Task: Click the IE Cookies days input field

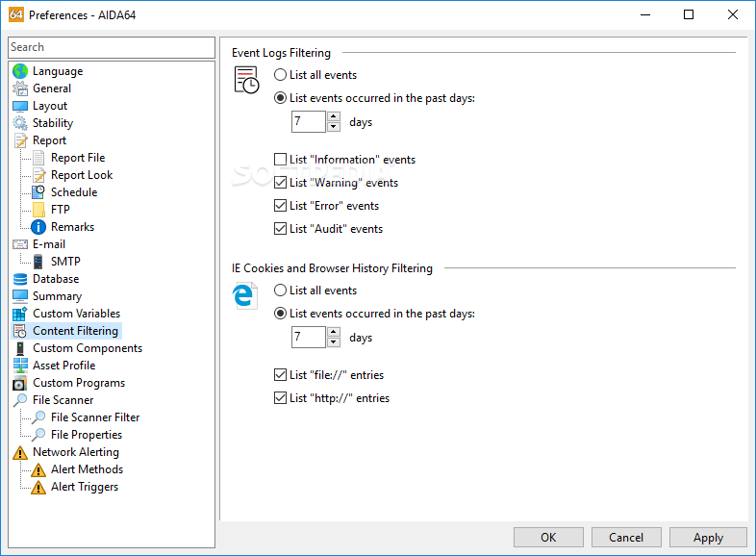Action: 309,337
